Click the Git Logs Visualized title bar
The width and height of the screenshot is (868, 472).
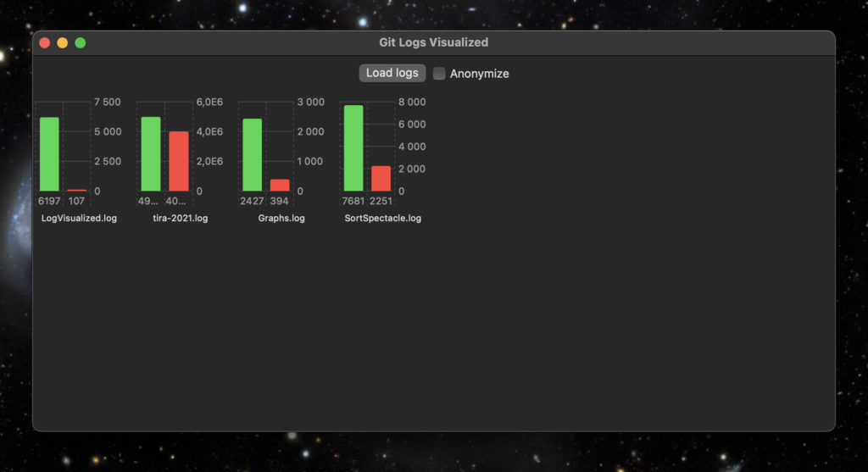click(x=433, y=42)
